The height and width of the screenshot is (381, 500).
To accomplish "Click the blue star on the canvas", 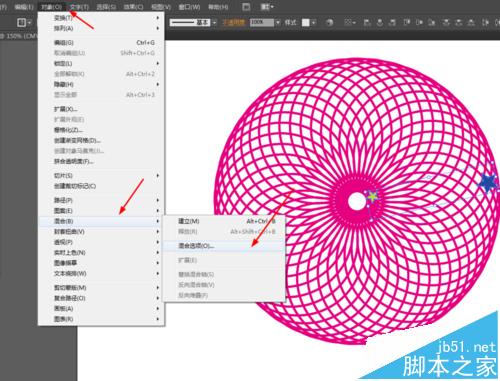I will point(488,183).
